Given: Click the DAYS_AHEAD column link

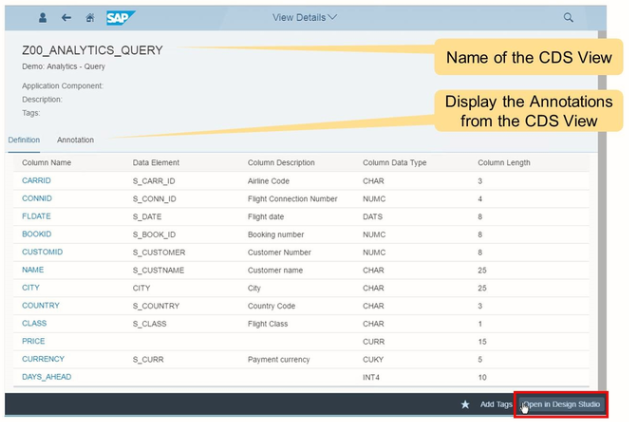Looking at the screenshot, I should pos(46,377).
